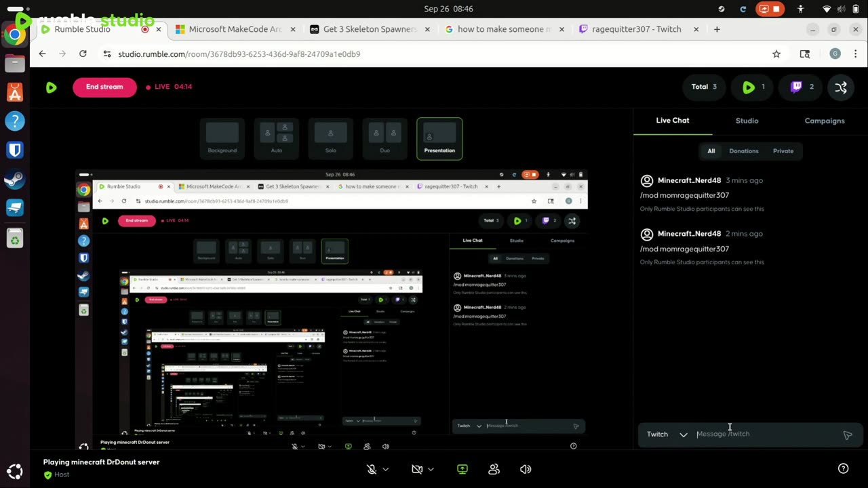
Task: Expand camera options chevron
Action: coord(431,469)
